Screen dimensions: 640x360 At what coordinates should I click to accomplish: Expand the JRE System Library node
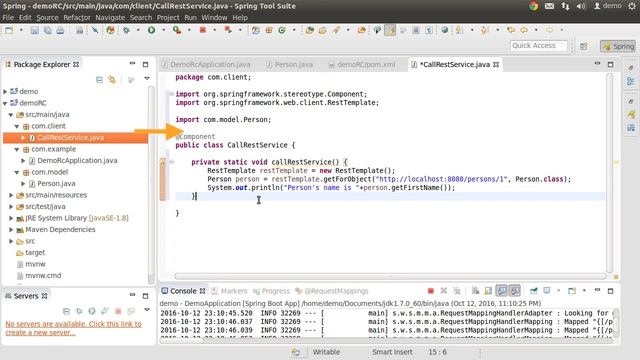pyautogui.click(x=11, y=218)
